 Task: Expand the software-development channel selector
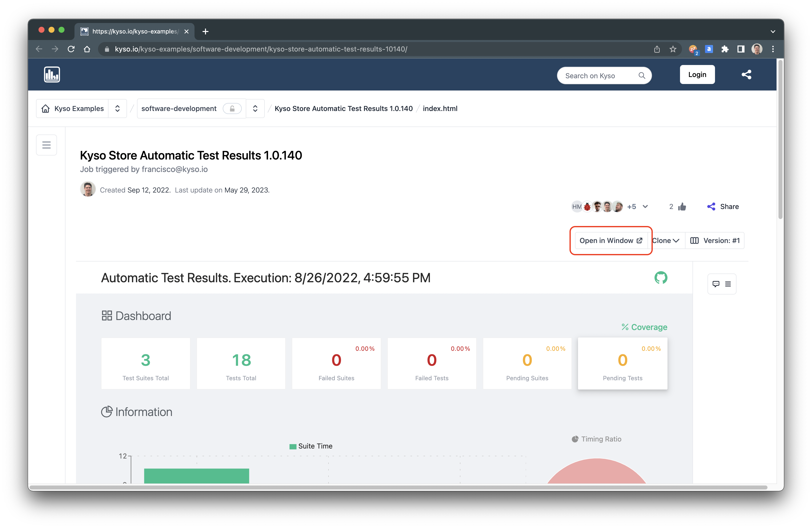click(x=255, y=108)
